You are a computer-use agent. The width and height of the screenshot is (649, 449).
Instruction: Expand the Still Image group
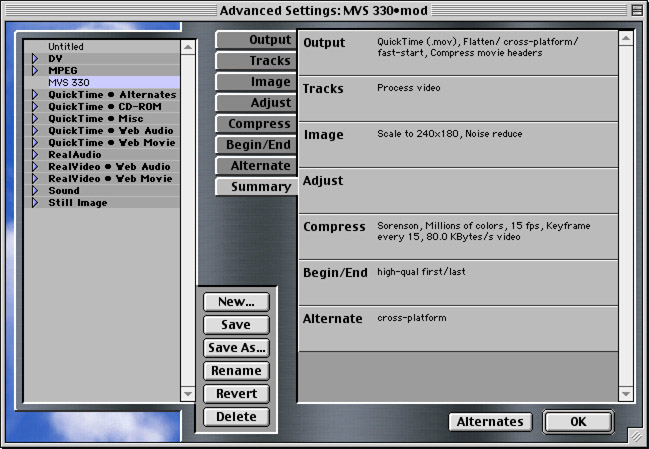[x=34, y=203]
